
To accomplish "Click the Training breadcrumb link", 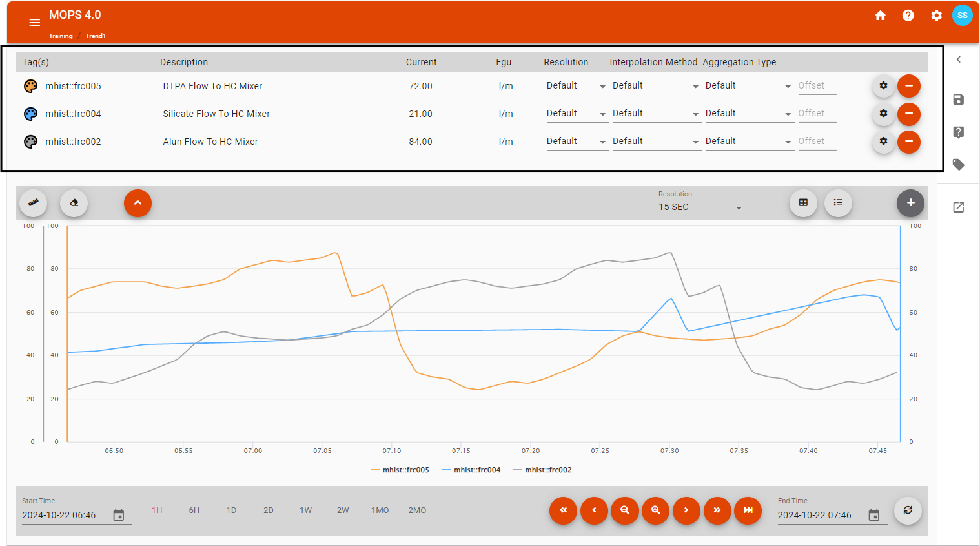I will [61, 36].
